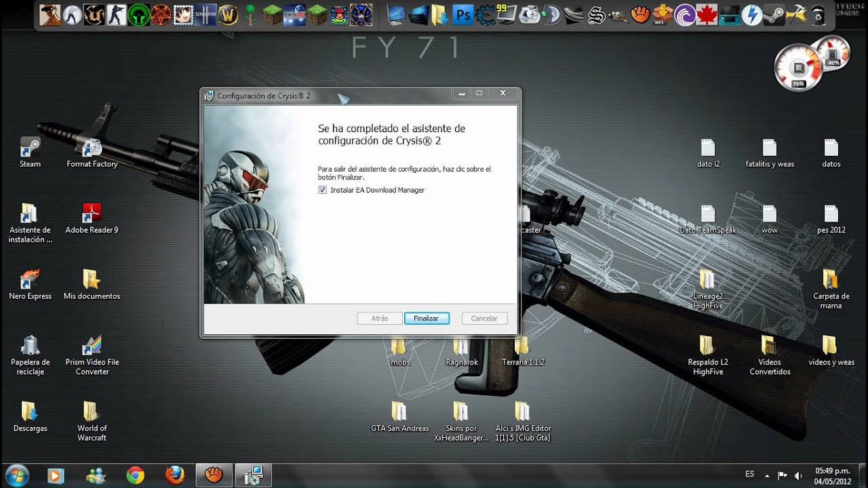This screenshot has width=868, height=488.
Task: Launch Unreal Tournament from the top dock
Action: (x=95, y=15)
